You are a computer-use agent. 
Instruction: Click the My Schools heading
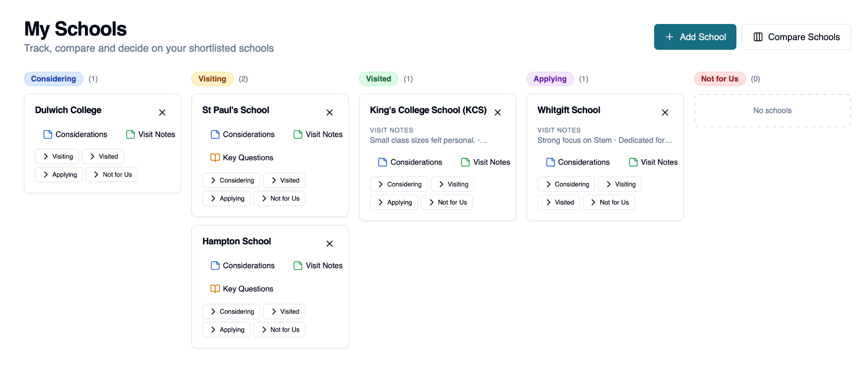click(75, 29)
